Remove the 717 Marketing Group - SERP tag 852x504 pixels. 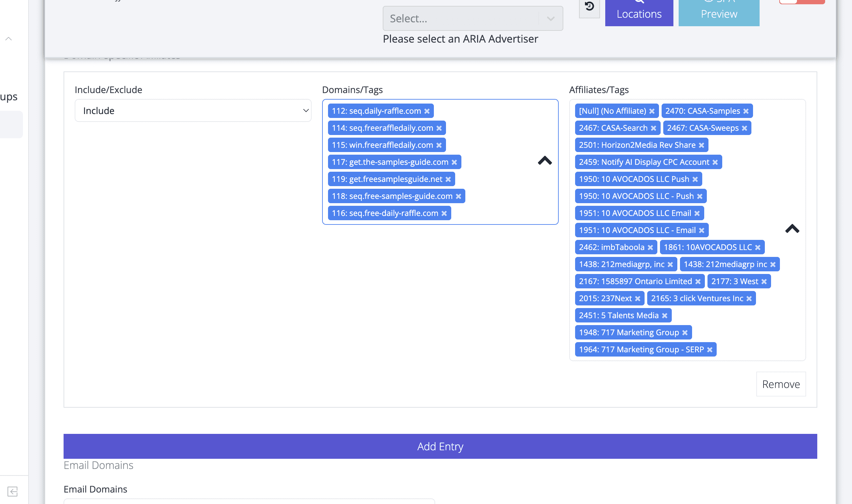[x=710, y=349]
